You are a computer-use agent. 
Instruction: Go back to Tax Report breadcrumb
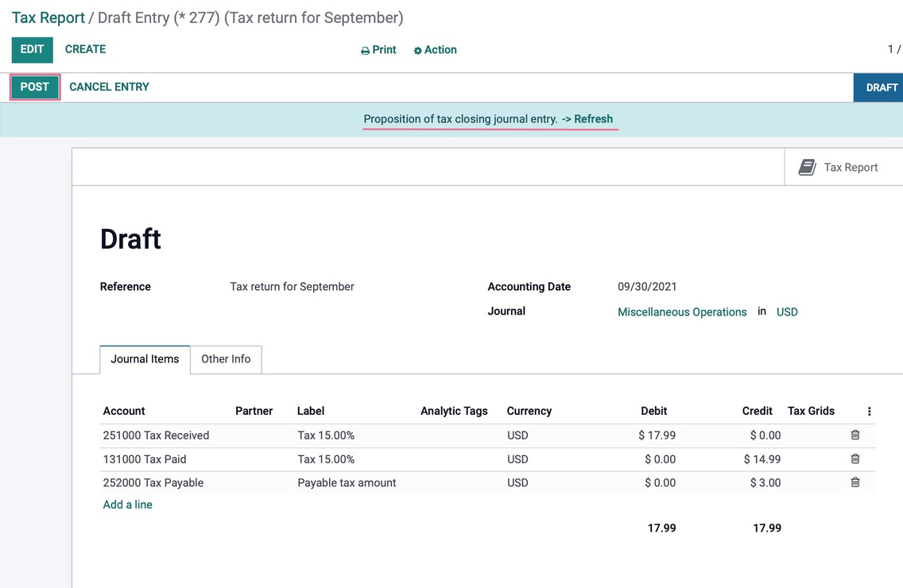48,17
